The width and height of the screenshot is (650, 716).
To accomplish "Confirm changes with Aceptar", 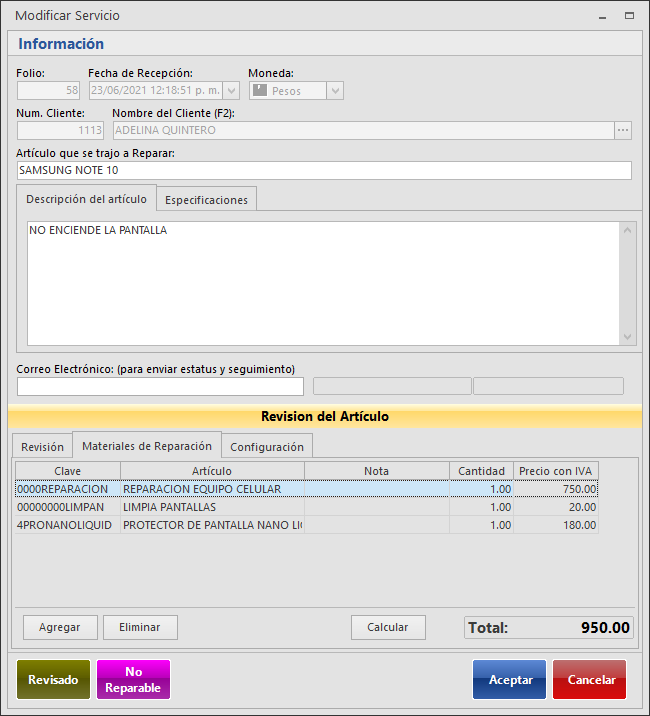I will coord(510,679).
